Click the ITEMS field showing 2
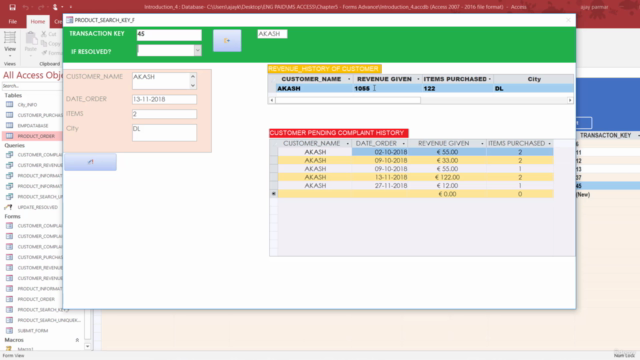 [164, 114]
